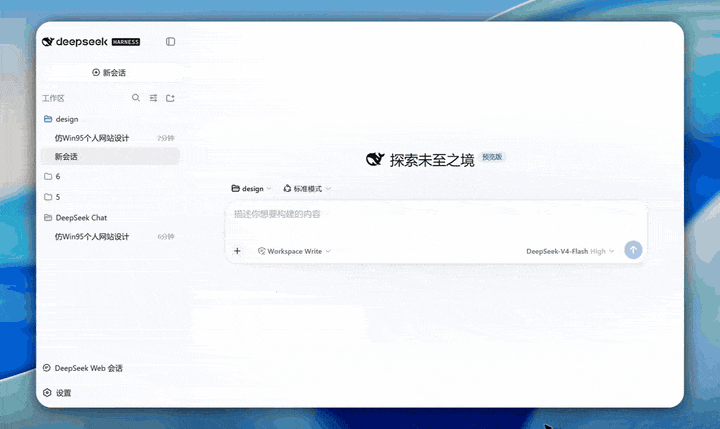
Task: Click design folder icon in sidebar
Action: [48, 119]
